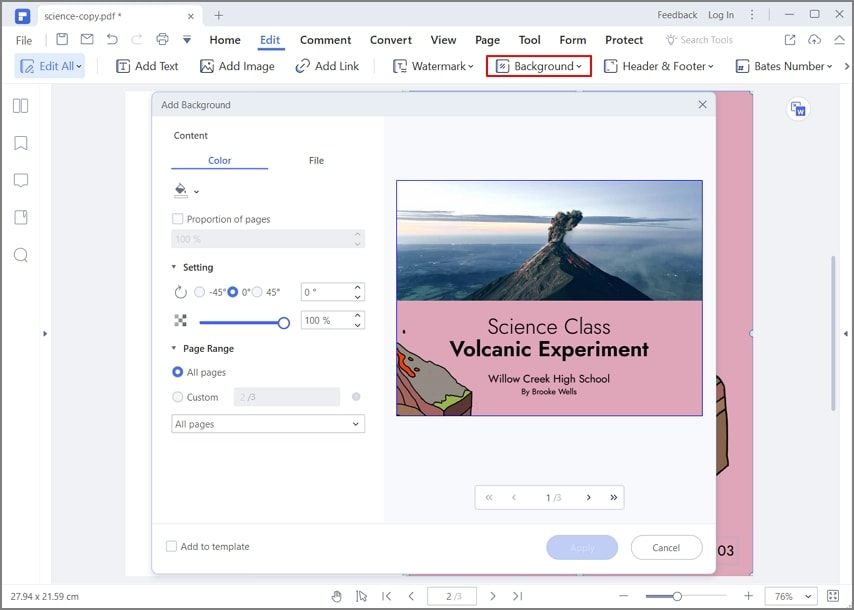Click the Add Image tool
Image resolution: width=854 pixels, height=610 pixels.
pyautogui.click(x=237, y=66)
